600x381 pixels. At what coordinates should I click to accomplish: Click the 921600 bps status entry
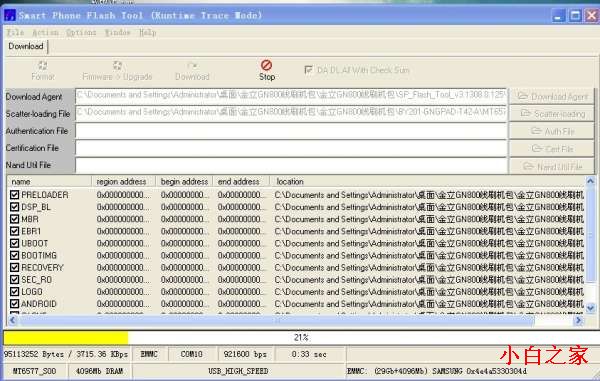245,354
